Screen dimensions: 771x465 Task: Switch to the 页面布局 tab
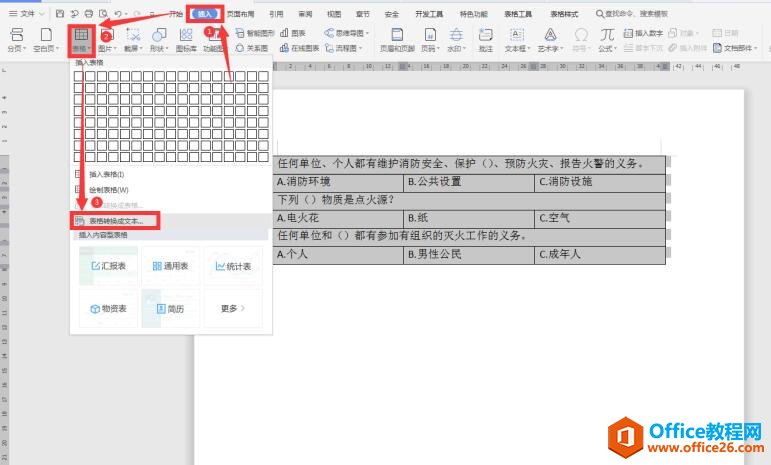point(240,14)
